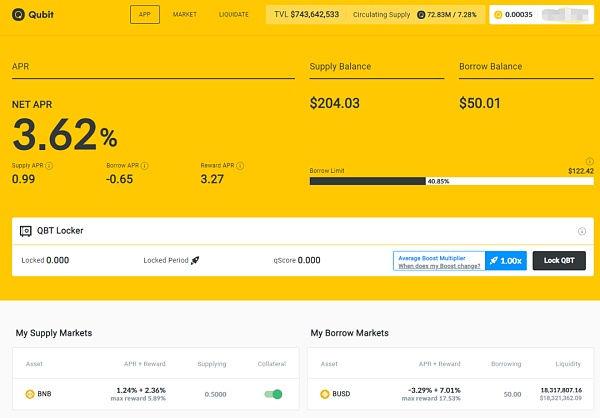Switch to the MARKET tab
600x418 pixels.
pyautogui.click(x=184, y=15)
